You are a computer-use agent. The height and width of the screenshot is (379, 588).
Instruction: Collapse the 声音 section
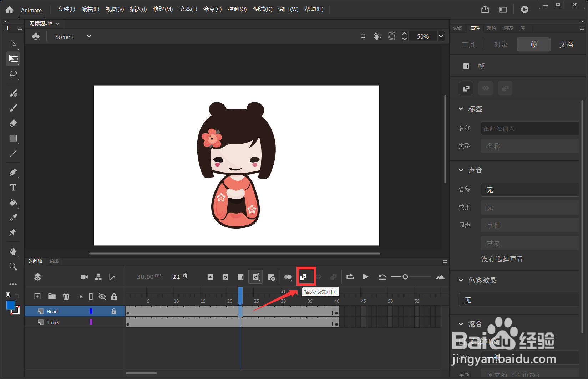point(461,170)
